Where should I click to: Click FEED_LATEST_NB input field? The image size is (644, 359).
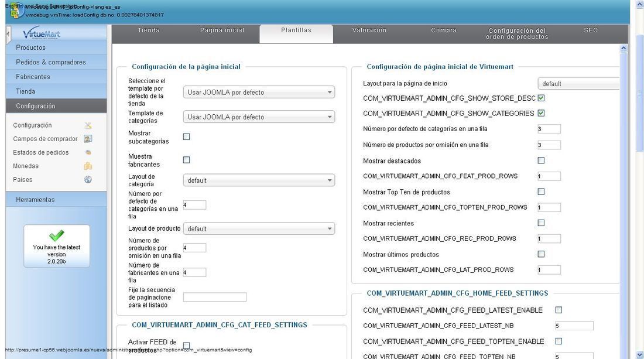click(x=574, y=326)
